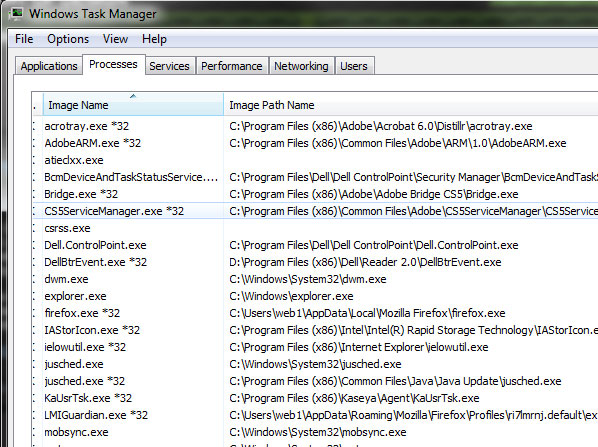Screen dimensions: 598x447
Task: Click the Task Manager title bar icon
Action: coord(16,13)
